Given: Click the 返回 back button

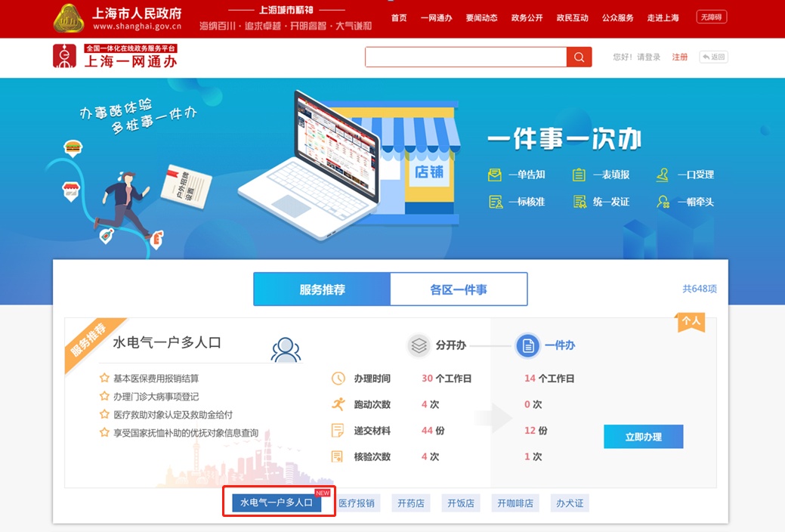Looking at the screenshot, I should [x=713, y=57].
